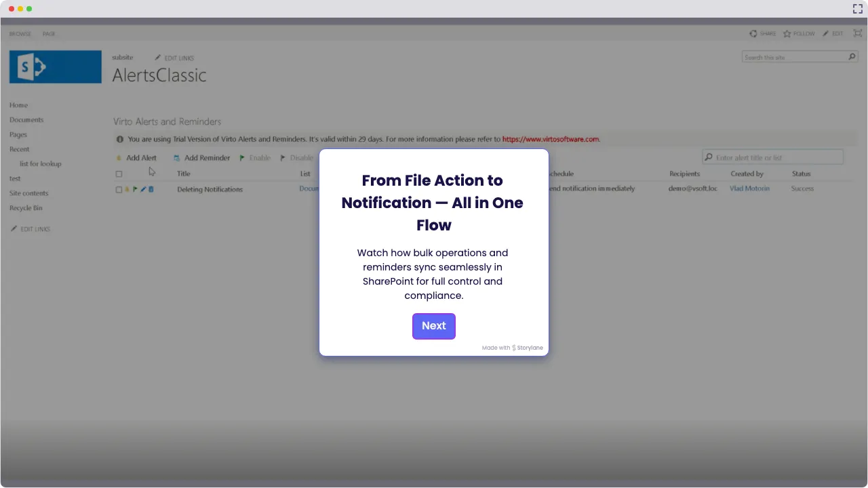The height and width of the screenshot is (488, 868).
Task: Click the Add Alert label
Action: pyautogui.click(x=142, y=158)
